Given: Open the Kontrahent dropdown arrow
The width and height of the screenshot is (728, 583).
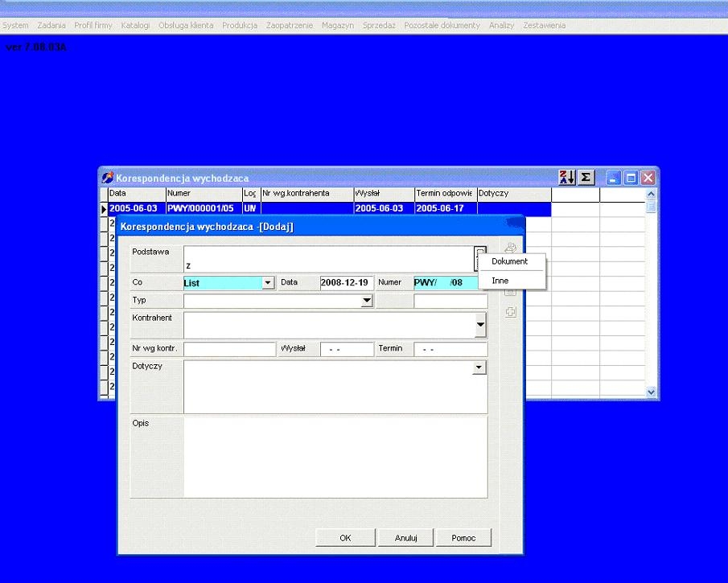Looking at the screenshot, I should 480,325.
